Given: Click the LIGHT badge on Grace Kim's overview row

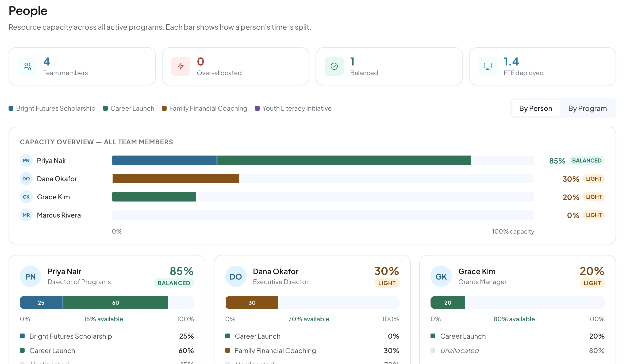Looking at the screenshot, I should tap(594, 197).
